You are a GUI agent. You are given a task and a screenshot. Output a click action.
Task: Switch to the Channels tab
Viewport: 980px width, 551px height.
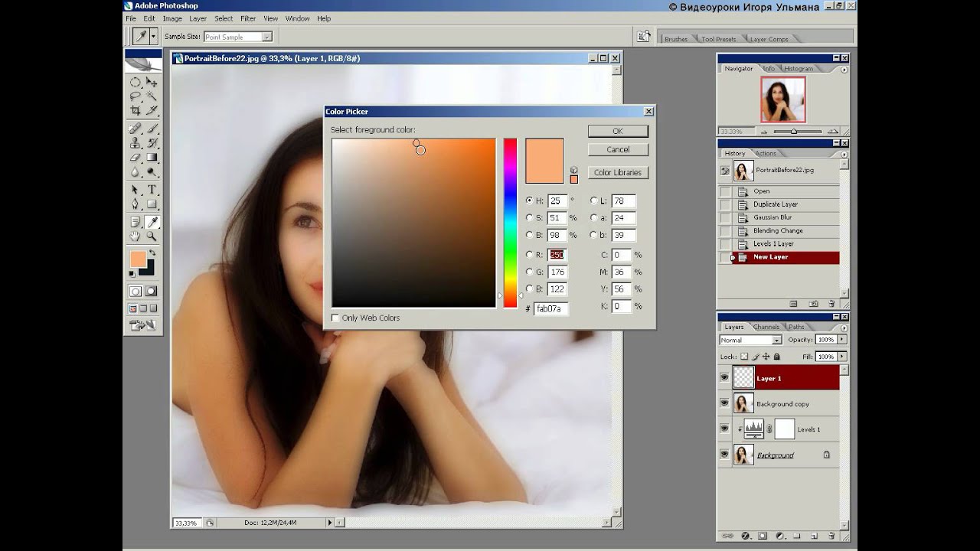766,327
